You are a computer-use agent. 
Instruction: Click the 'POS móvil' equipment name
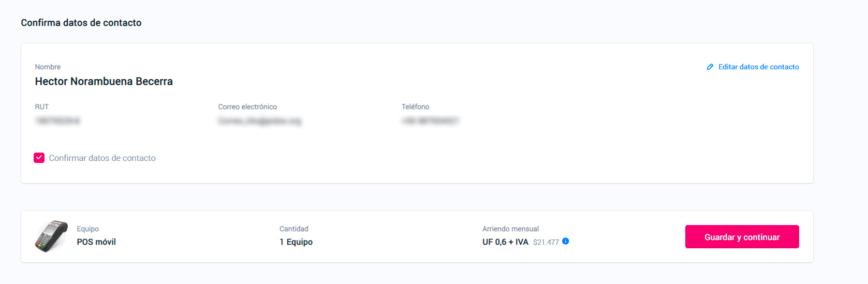tap(96, 242)
